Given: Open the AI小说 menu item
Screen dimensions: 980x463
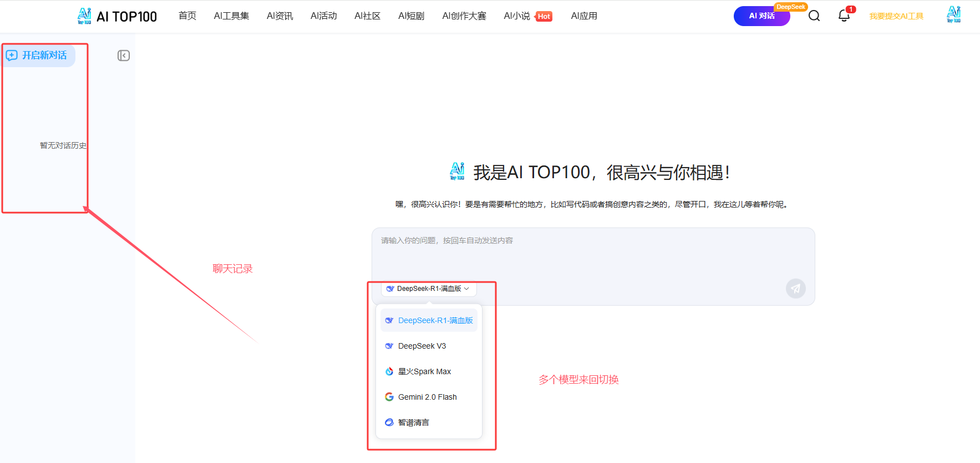Looking at the screenshot, I should (516, 16).
